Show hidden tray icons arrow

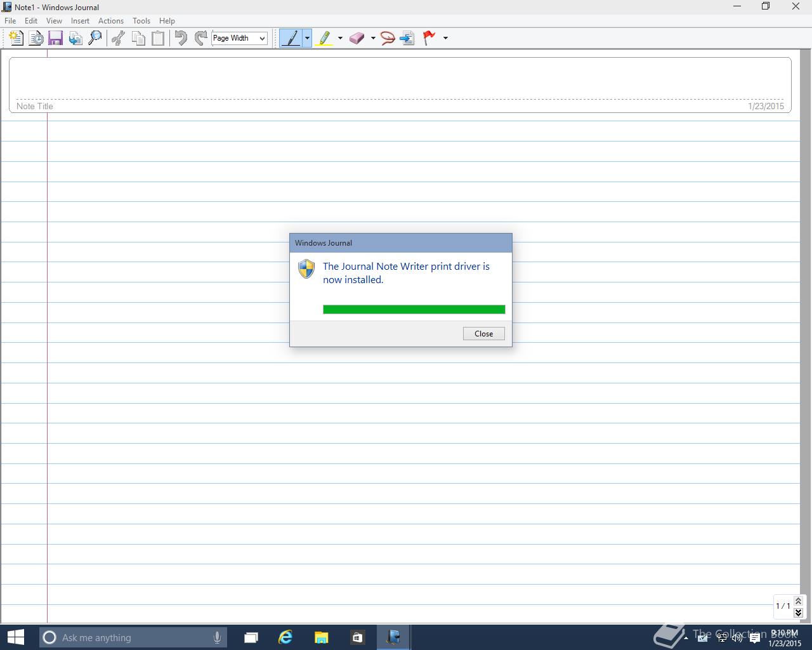pos(686,639)
